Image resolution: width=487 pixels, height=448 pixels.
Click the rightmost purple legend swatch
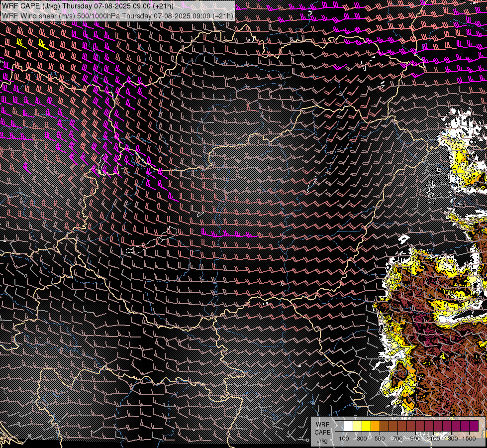[474, 426]
